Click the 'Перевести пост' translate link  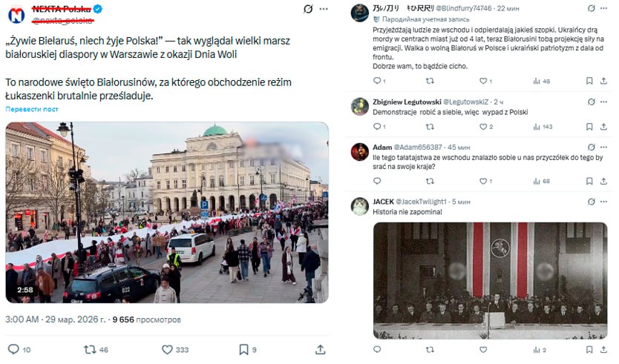(x=32, y=109)
